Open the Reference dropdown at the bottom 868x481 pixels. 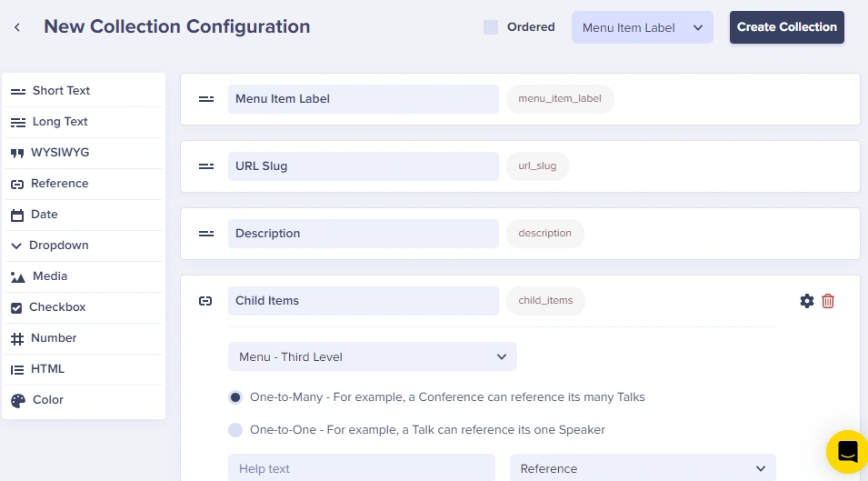coord(642,468)
